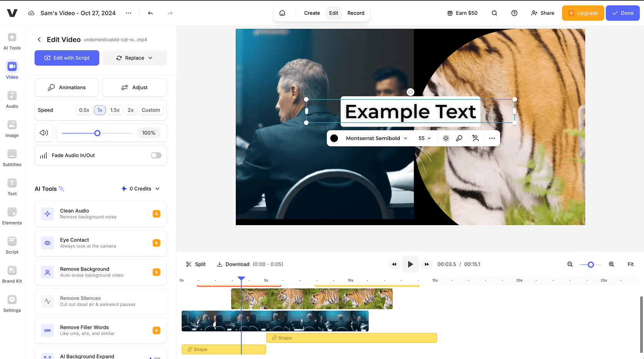Open the search magnifier in header

point(494,13)
